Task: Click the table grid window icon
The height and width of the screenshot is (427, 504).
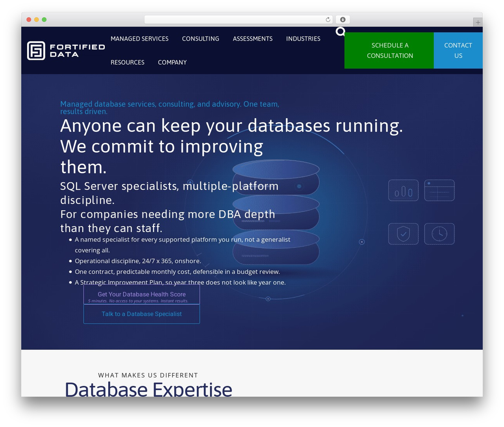Action: click(x=439, y=190)
